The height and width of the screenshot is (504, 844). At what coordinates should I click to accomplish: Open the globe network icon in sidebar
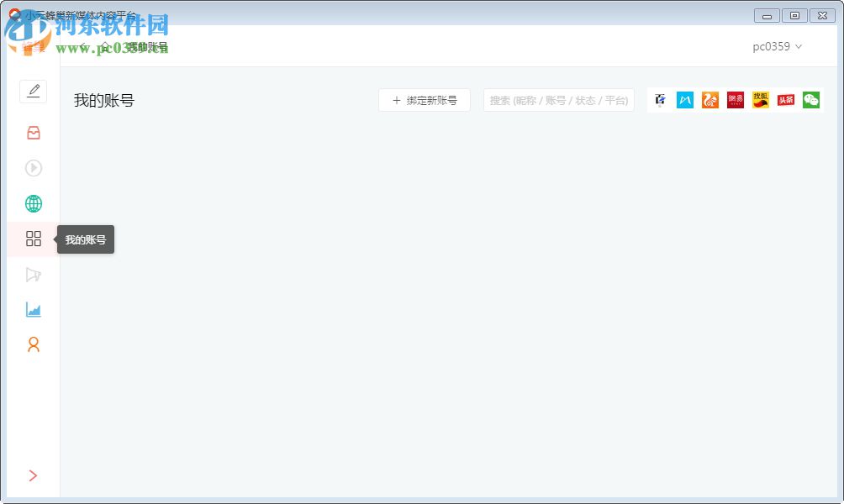(34, 202)
